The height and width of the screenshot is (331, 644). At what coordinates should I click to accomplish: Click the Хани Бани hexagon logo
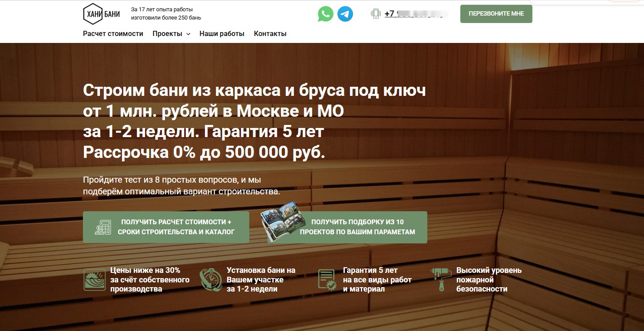pos(101,14)
